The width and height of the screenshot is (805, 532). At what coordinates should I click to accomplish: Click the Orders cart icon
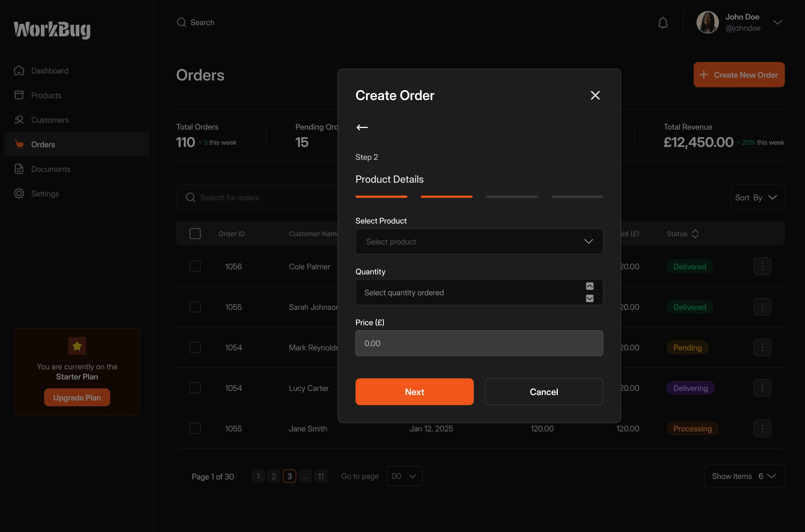click(x=19, y=144)
